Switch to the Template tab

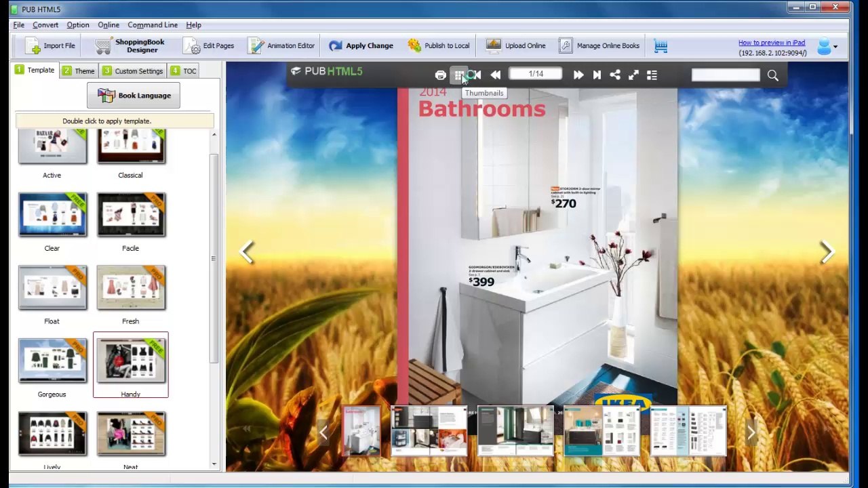pos(35,70)
